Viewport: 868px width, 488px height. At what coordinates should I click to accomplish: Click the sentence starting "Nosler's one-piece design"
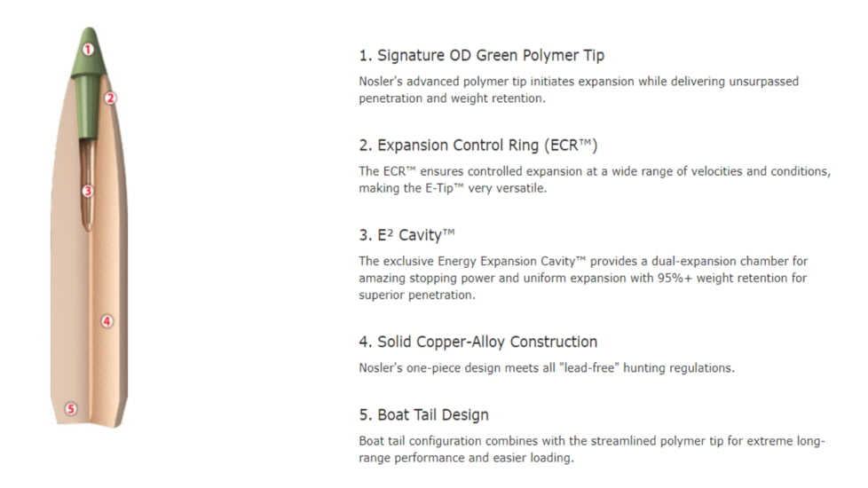546,368
